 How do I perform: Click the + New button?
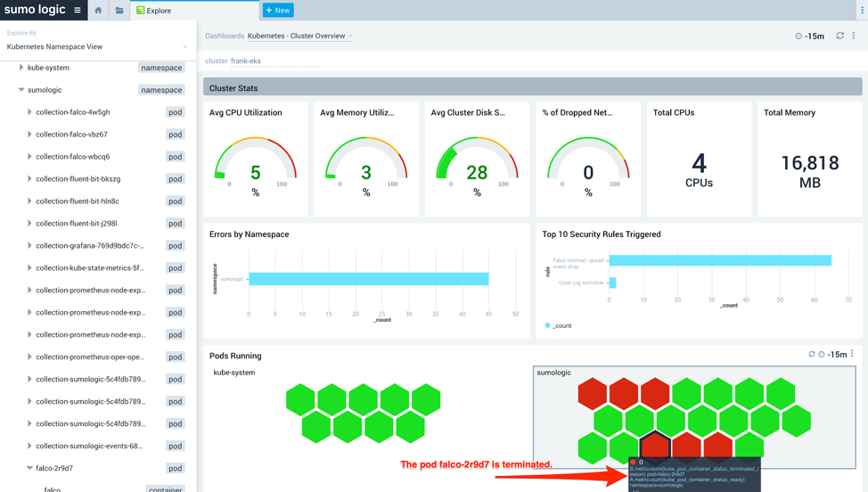point(278,10)
